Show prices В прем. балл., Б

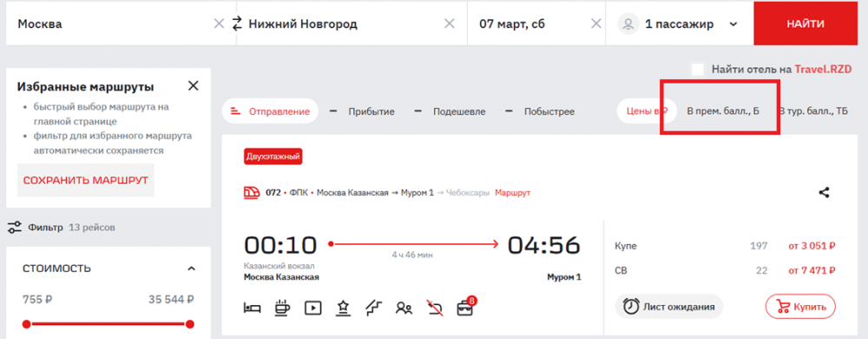click(x=723, y=111)
